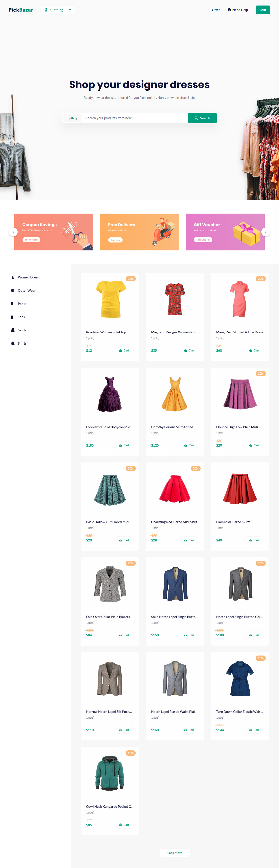279x868 pixels.
Task: Click the PickBazar logo
Action: tap(21, 10)
